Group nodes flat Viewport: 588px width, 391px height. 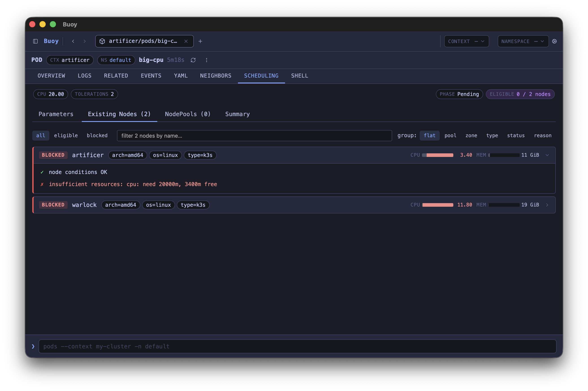click(430, 135)
